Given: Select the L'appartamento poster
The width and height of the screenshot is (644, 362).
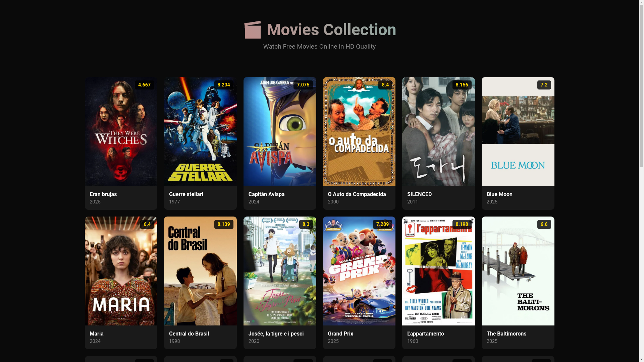Looking at the screenshot, I should click(x=438, y=271).
